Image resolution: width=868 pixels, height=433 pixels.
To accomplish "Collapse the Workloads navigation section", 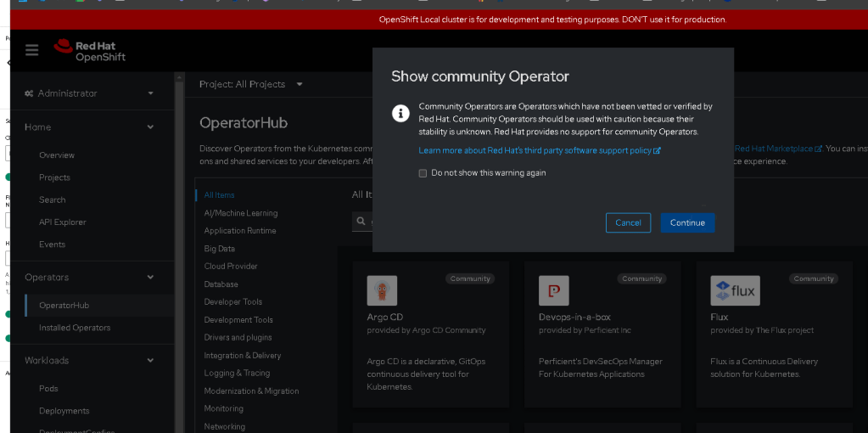I will coord(89,360).
